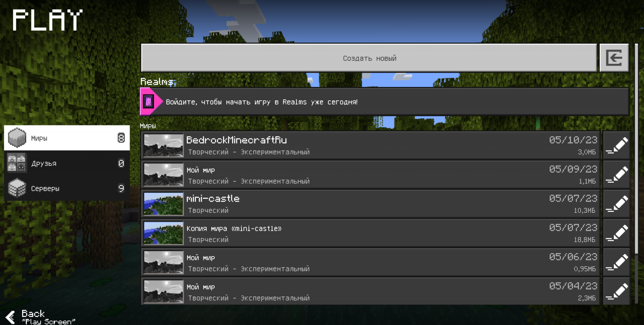Click thumbnail of Мой мир 05/09/23

pyautogui.click(x=164, y=175)
